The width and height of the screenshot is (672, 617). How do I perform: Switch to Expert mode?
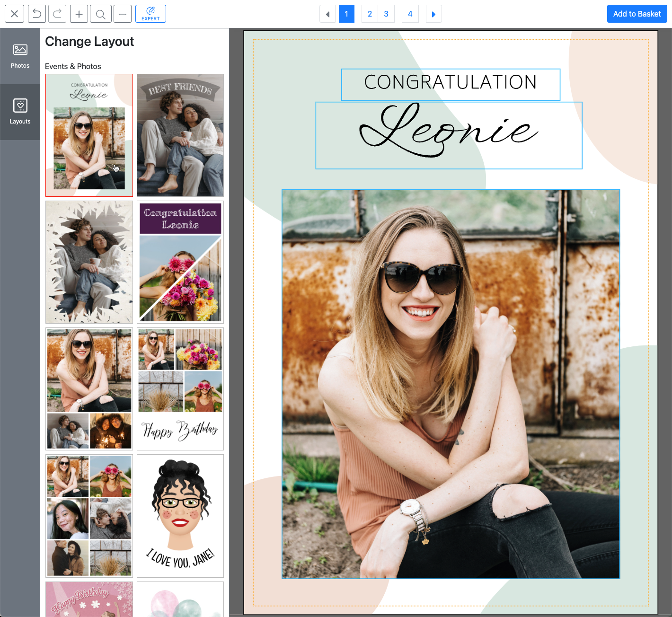click(150, 14)
